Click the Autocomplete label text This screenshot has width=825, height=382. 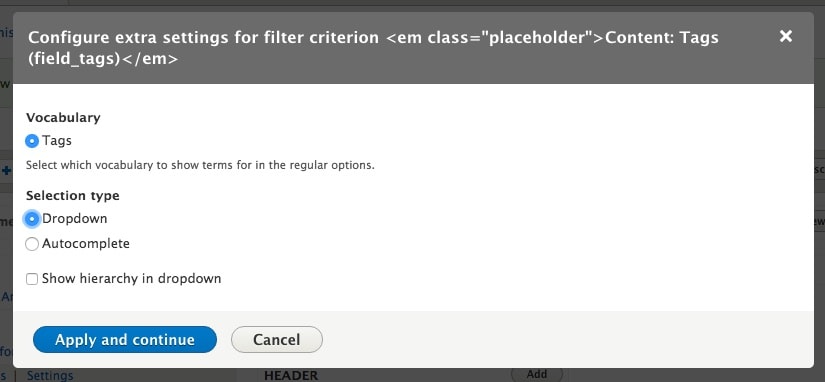tap(86, 244)
